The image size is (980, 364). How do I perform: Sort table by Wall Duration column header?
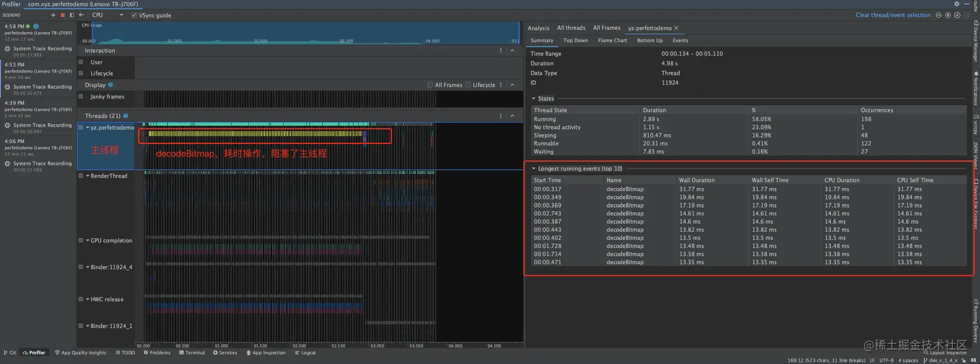[697, 180]
